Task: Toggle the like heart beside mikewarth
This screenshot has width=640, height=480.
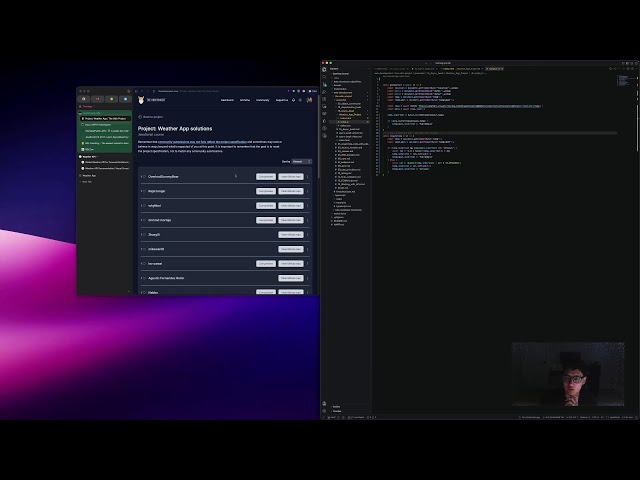Action: [144, 249]
